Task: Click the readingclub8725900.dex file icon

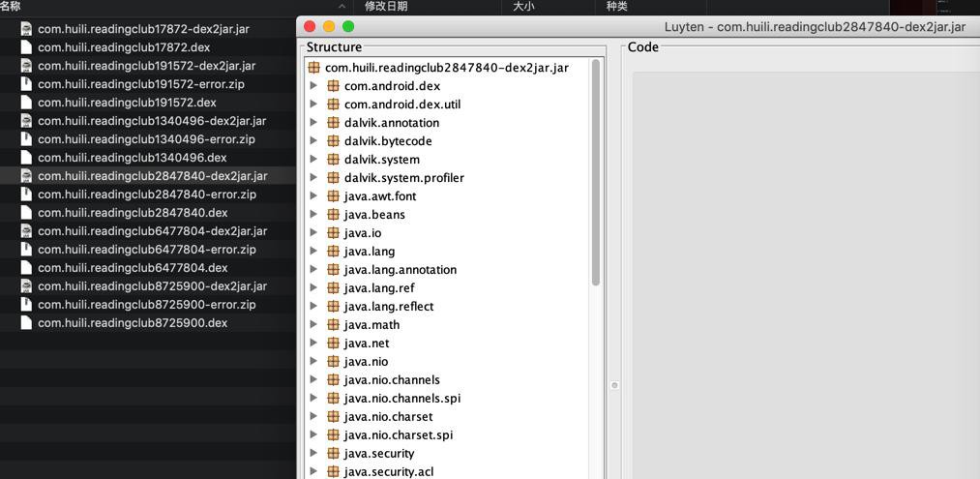Action: pyautogui.click(x=25, y=323)
